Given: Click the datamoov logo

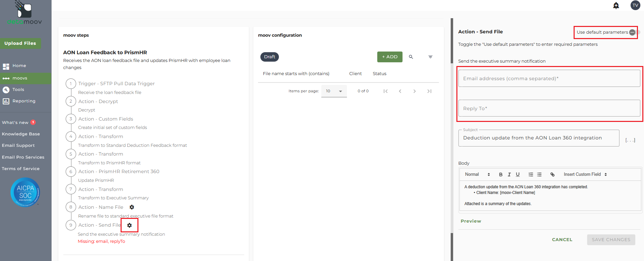Looking at the screenshot, I should tap(25, 13).
